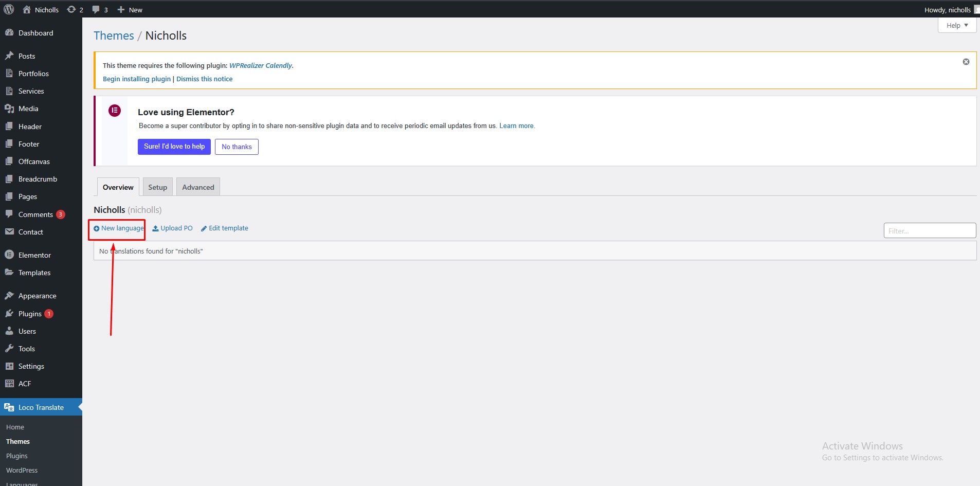Screen dimensions: 980x486
Task: Click the Services sidebar icon
Action: (x=9, y=91)
